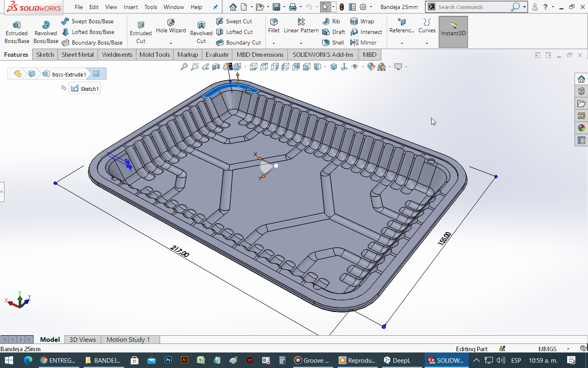The height and width of the screenshot is (368, 588).
Task: Click the Hole Wizard icon
Action: [x=171, y=25]
